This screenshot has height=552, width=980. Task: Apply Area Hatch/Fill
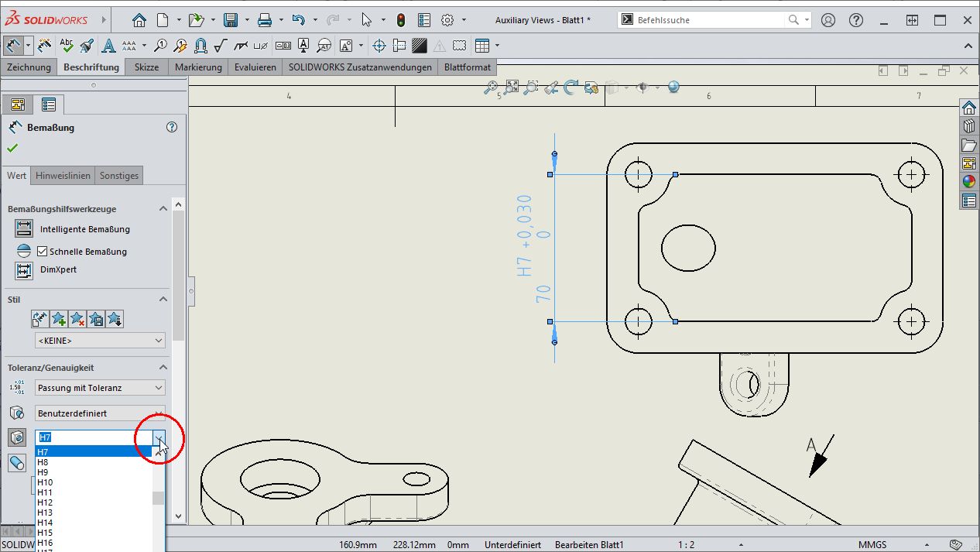[x=420, y=46]
